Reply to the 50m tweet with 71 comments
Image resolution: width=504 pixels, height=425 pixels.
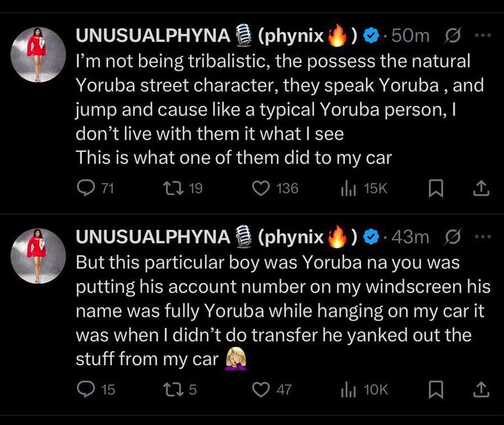[x=86, y=189]
